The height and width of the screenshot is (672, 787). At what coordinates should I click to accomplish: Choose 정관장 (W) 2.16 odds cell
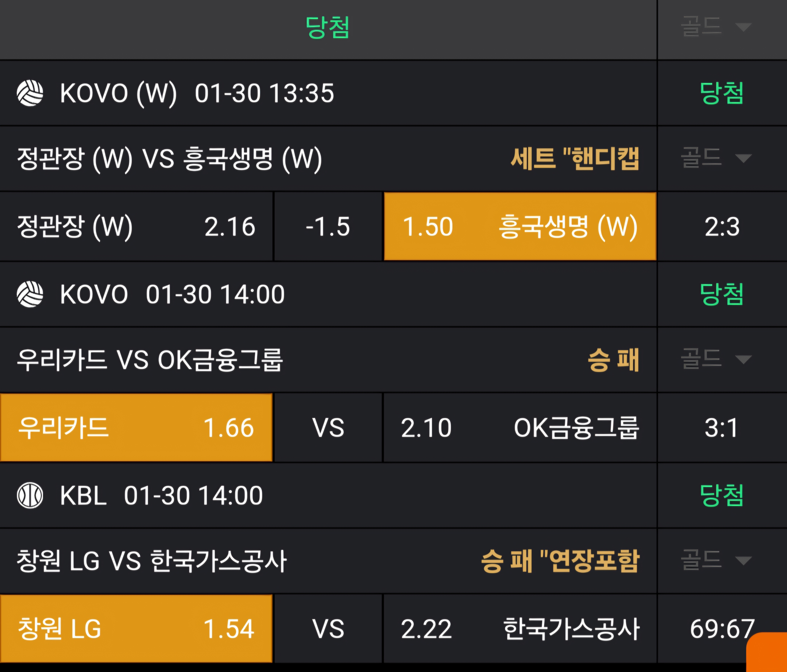pos(136,226)
